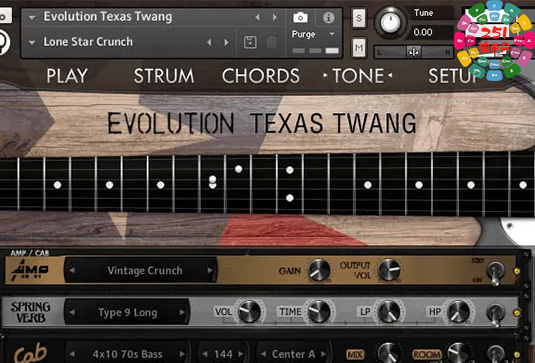Click the 144 cab value field
The height and width of the screenshot is (363, 535).
pos(223,354)
